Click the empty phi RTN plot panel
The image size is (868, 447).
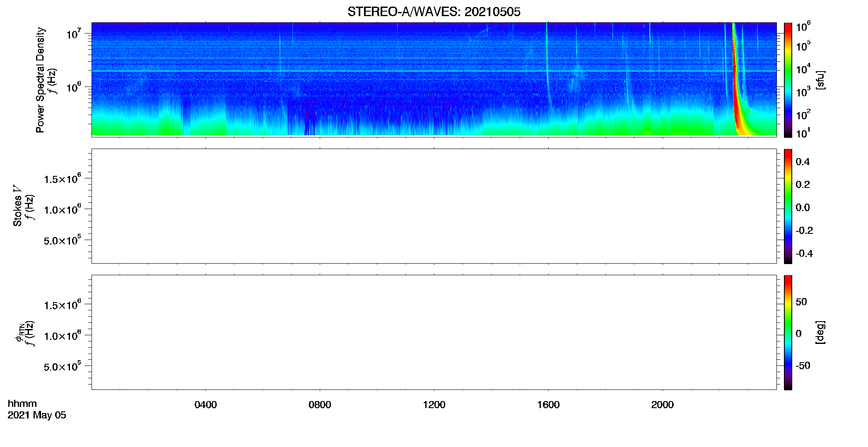click(434, 332)
